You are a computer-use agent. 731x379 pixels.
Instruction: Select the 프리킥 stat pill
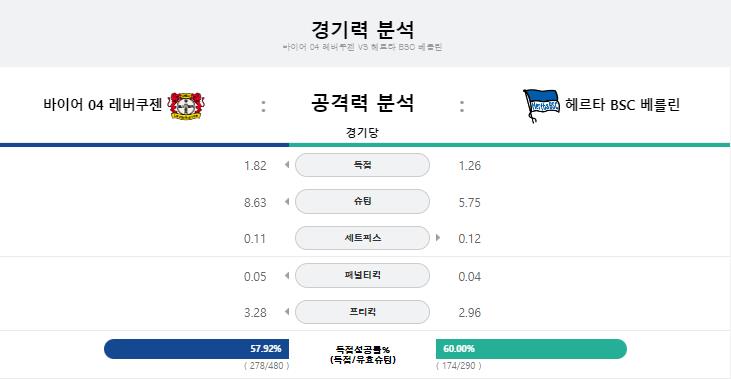[362, 312]
